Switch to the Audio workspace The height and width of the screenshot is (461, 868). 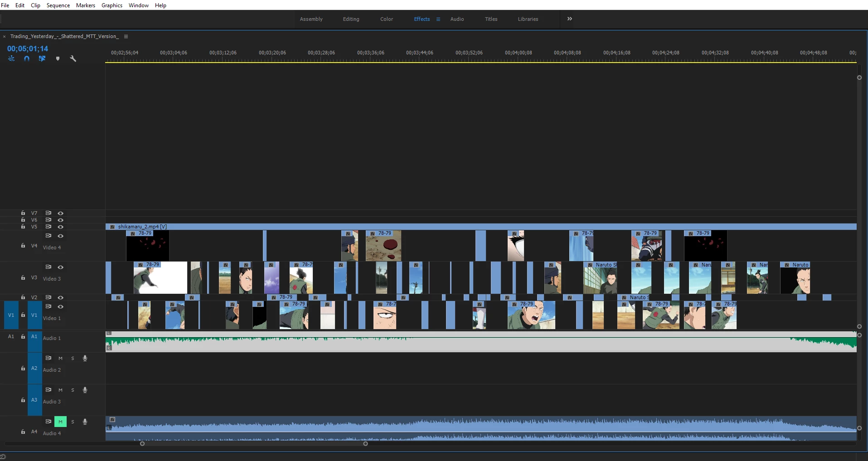tap(457, 19)
